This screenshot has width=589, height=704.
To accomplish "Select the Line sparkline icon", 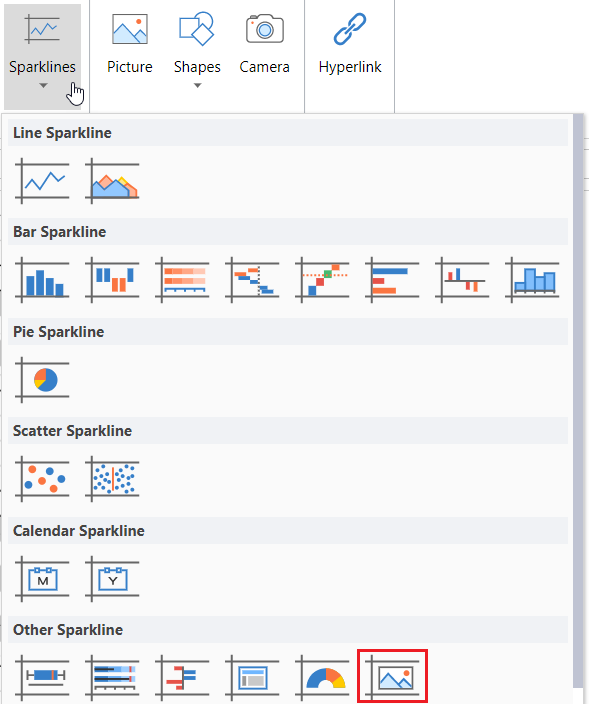I will (42, 181).
